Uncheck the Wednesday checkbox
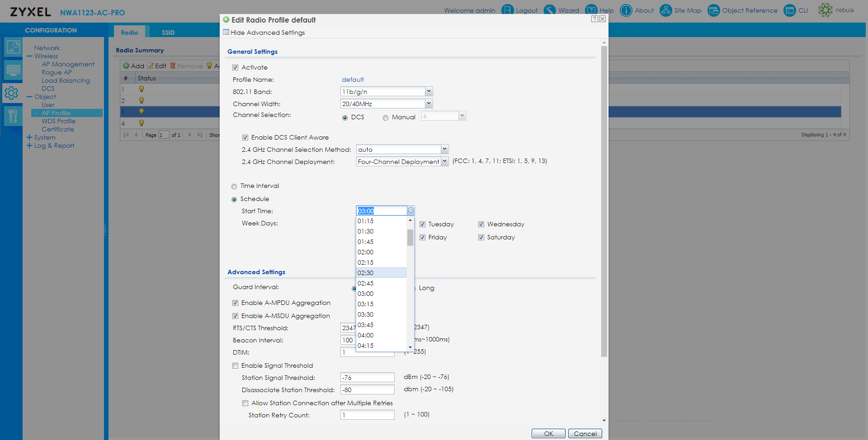 tap(481, 225)
